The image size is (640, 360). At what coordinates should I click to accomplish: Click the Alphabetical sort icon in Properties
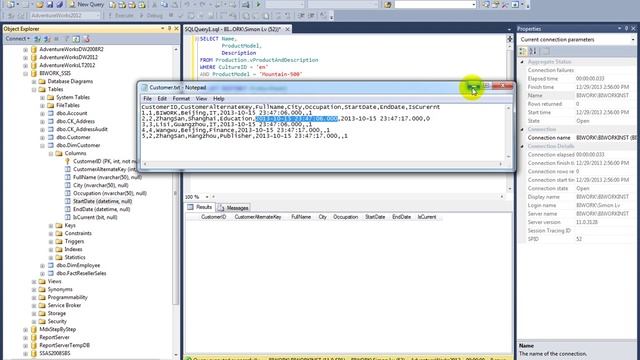(x=533, y=51)
